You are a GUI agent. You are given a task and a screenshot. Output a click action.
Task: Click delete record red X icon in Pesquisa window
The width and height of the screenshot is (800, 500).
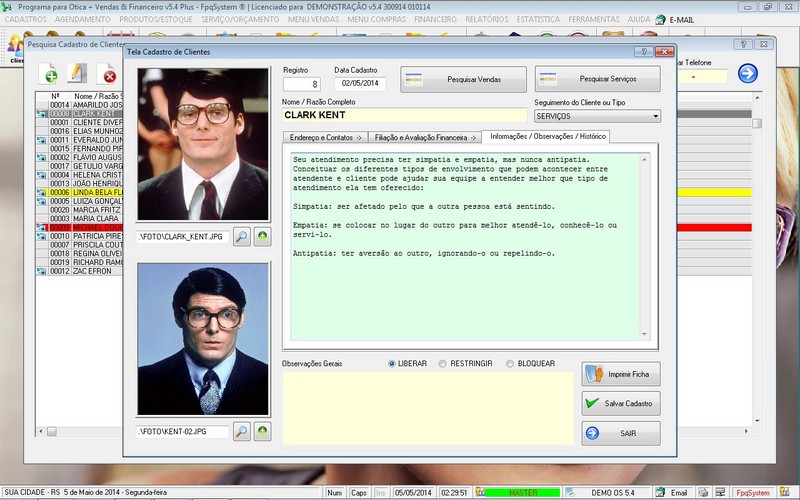point(107,74)
